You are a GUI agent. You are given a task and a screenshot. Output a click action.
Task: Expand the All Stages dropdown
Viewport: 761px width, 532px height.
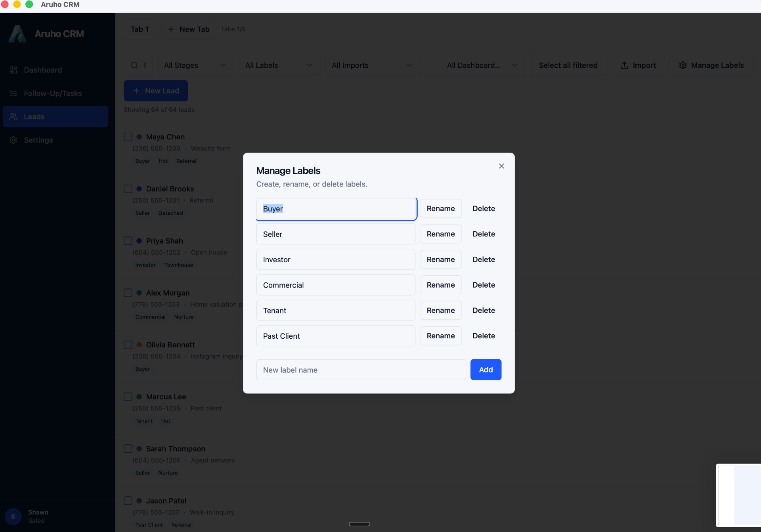pos(195,65)
